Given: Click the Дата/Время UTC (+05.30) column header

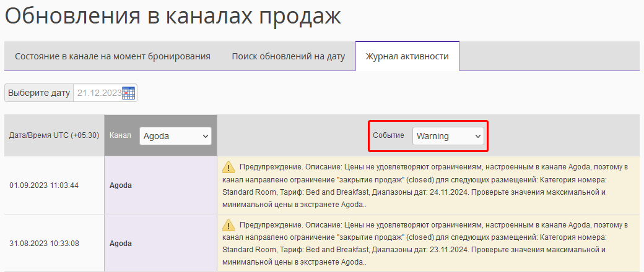Looking at the screenshot, I should coord(54,135).
